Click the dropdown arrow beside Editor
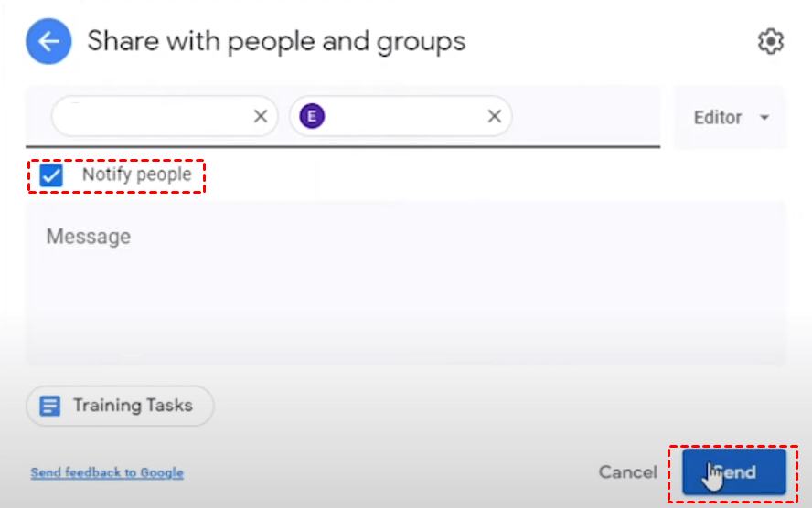The width and height of the screenshot is (812, 508). [764, 118]
